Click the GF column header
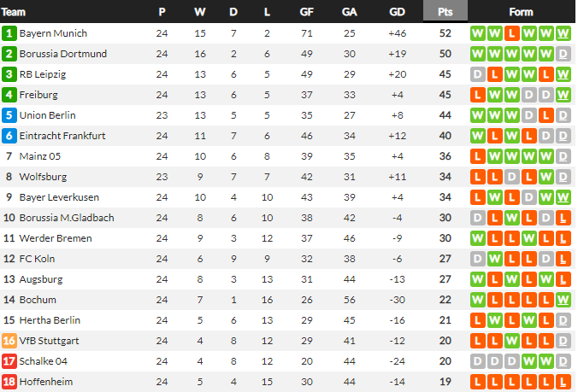 [306, 12]
